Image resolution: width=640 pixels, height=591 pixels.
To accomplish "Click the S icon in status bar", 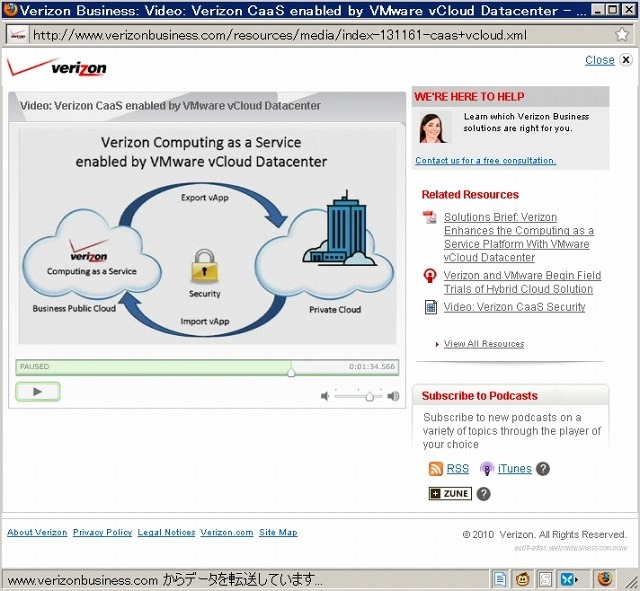I will pyautogui.click(x=545, y=579).
